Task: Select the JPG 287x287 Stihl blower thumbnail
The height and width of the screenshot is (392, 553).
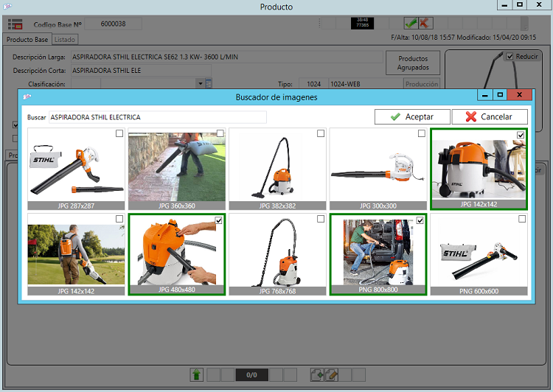Action: pyautogui.click(x=76, y=169)
